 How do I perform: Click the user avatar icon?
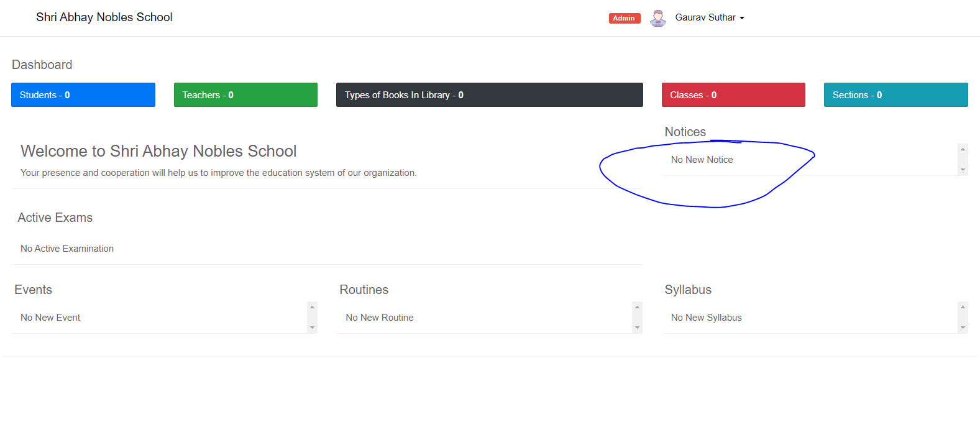658,18
